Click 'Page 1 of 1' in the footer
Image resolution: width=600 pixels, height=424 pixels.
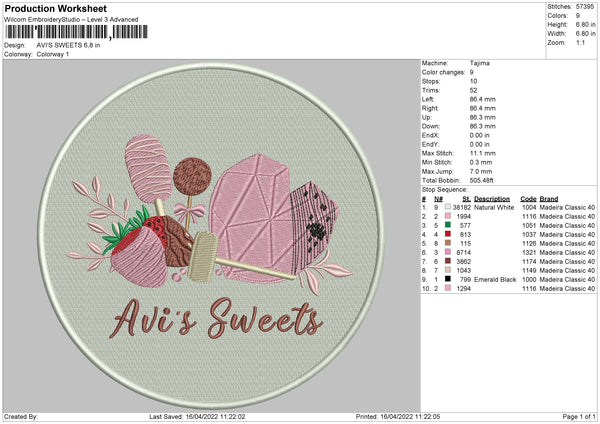[579, 416]
